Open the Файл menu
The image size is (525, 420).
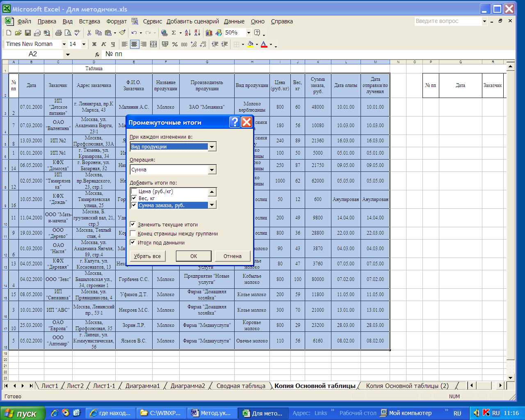pyautogui.click(x=24, y=21)
